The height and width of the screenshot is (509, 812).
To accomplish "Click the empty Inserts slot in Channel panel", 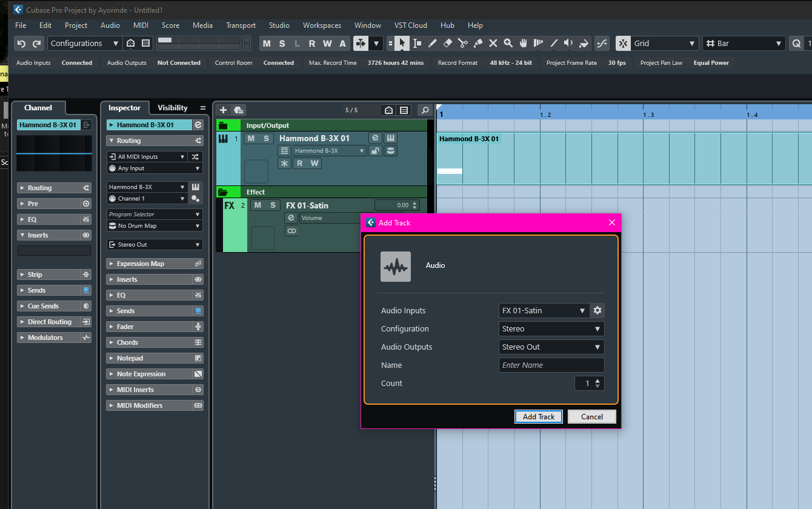I will 54,251.
